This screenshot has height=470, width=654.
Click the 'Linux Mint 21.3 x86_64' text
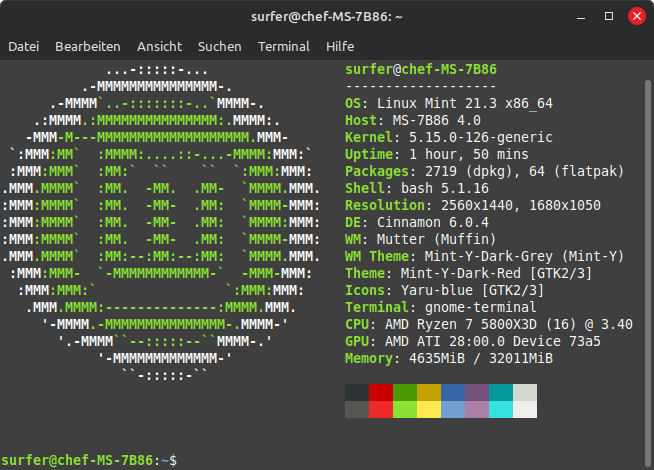coord(465,103)
